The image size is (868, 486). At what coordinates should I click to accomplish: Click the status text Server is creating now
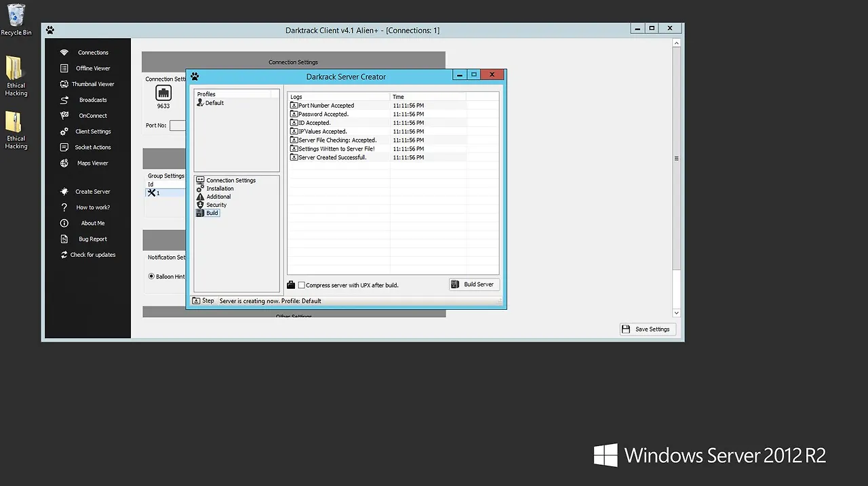pyautogui.click(x=271, y=301)
